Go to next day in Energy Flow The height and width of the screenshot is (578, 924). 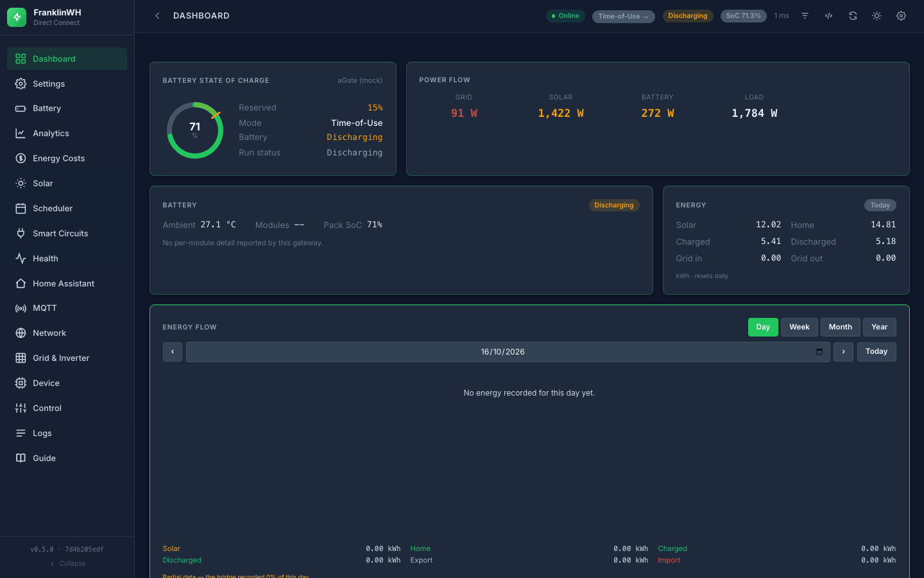click(843, 352)
